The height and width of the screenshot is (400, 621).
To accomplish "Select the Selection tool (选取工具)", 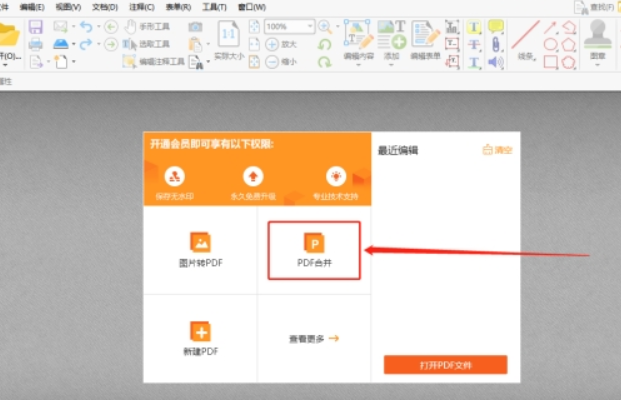I will pyautogui.click(x=146, y=44).
